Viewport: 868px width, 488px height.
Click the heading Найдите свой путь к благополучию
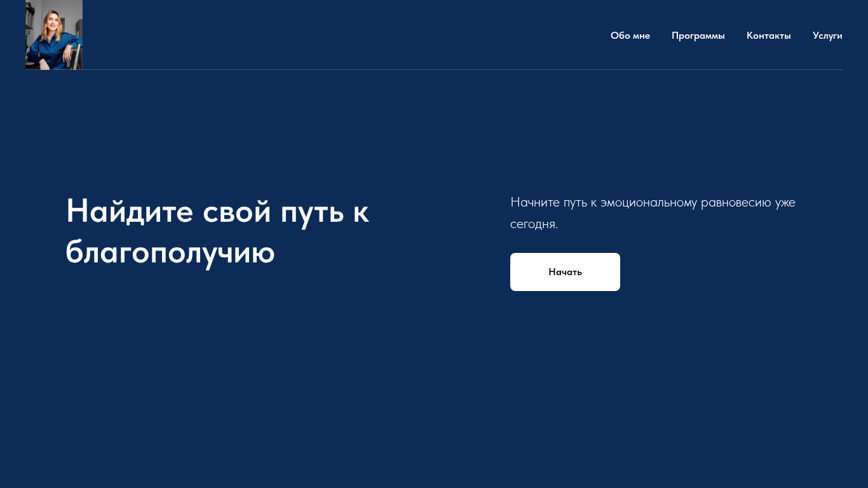coord(218,231)
